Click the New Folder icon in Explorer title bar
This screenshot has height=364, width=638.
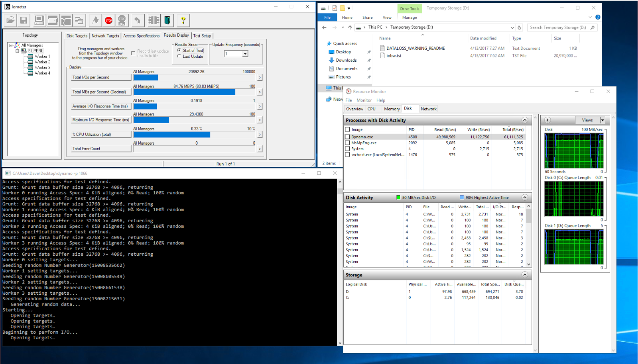click(x=342, y=8)
